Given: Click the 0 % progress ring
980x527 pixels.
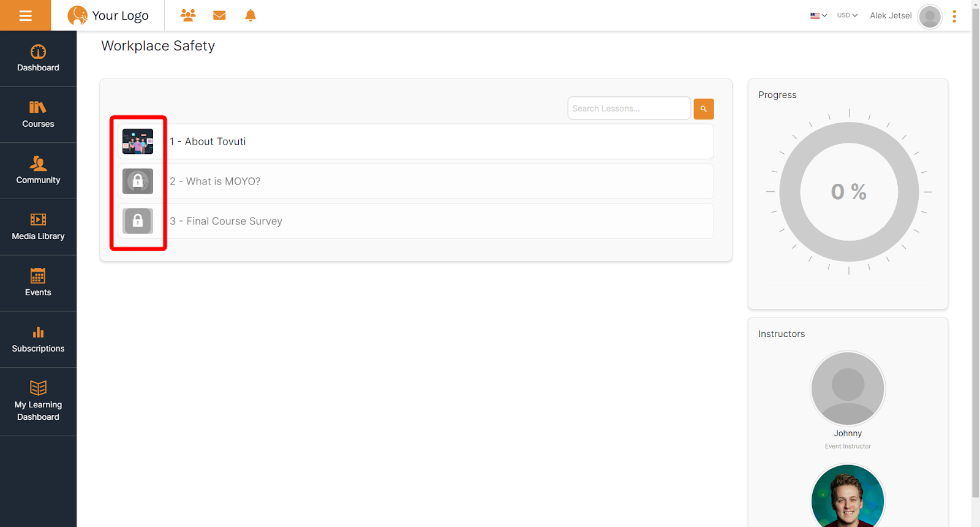Looking at the screenshot, I should coord(849,192).
